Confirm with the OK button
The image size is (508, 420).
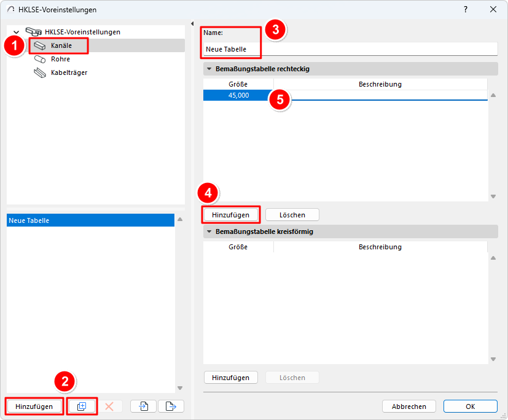point(471,406)
